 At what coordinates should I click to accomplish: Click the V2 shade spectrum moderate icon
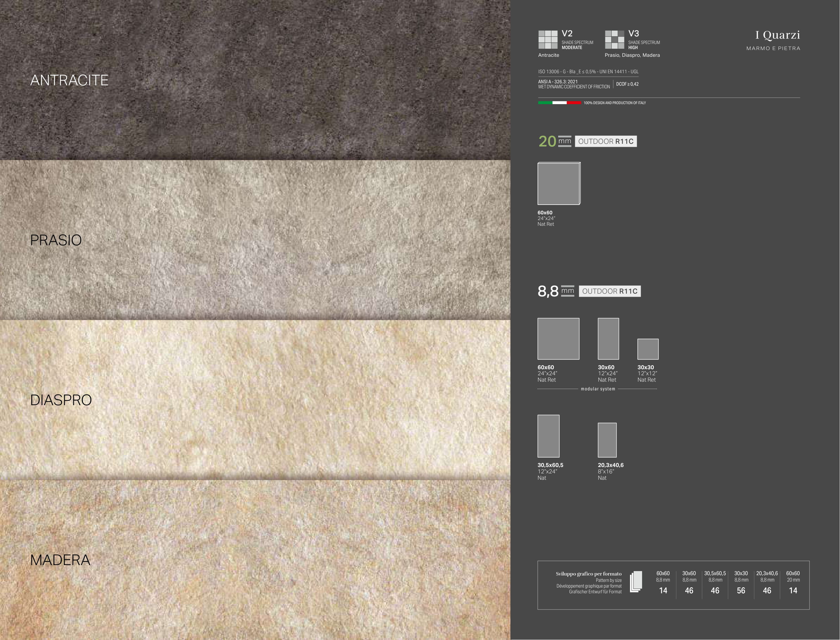548,40
